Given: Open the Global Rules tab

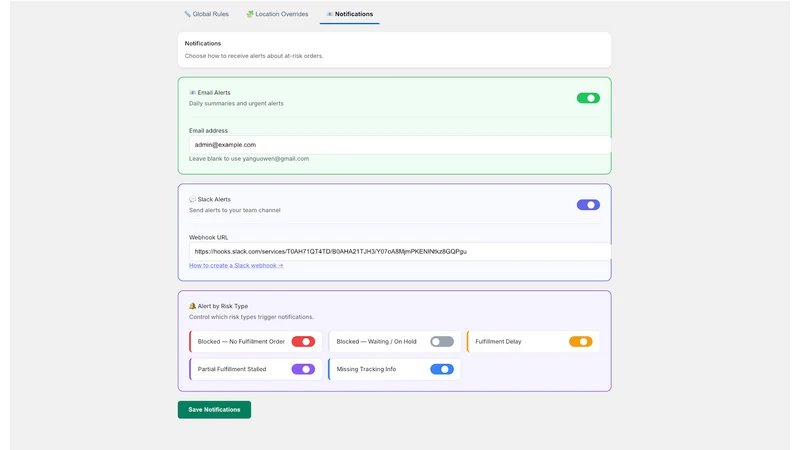Looking at the screenshot, I should tap(206, 14).
